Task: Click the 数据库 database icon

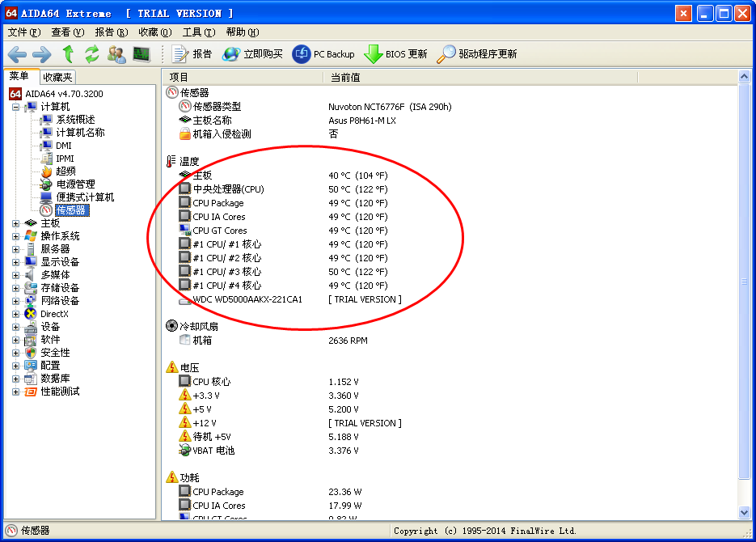Action: point(31,379)
